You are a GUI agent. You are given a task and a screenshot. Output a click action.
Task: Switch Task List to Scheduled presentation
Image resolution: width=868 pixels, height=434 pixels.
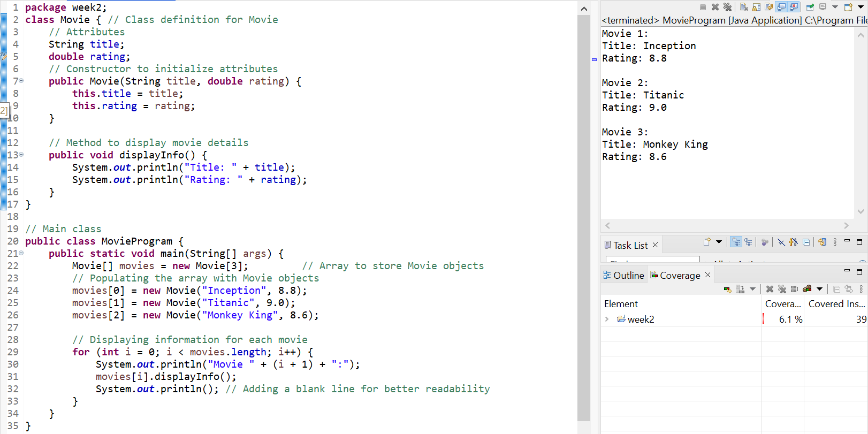tap(748, 242)
